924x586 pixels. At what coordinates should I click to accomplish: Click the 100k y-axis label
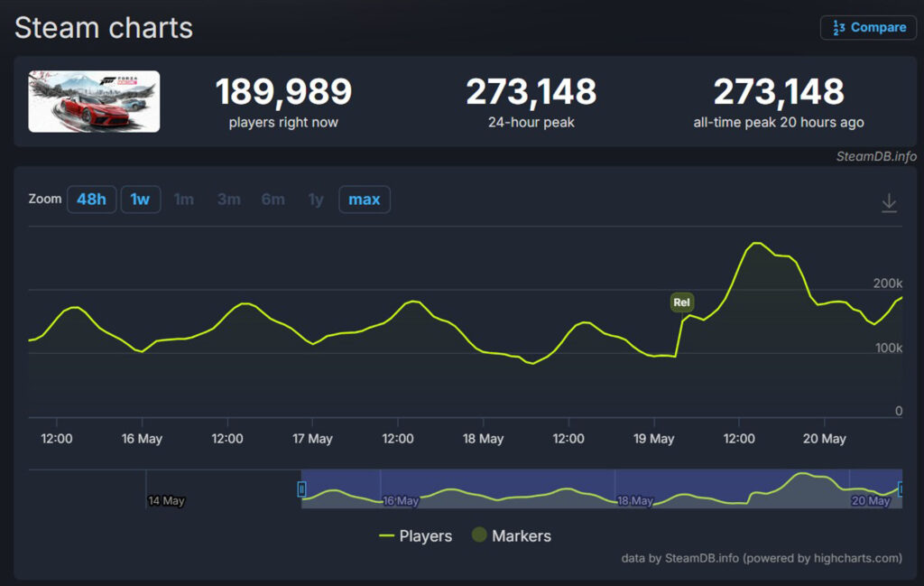click(x=889, y=348)
